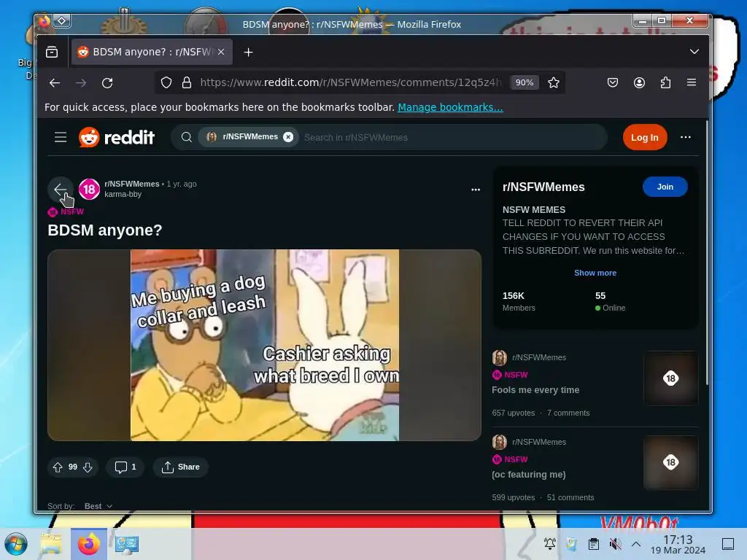The width and height of the screenshot is (747, 560).
Task: Open Firefox application hamburger menu
Action: 692,82
